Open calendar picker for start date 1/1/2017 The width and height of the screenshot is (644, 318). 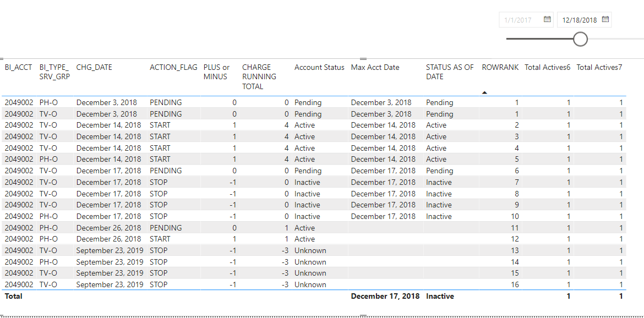547,19
